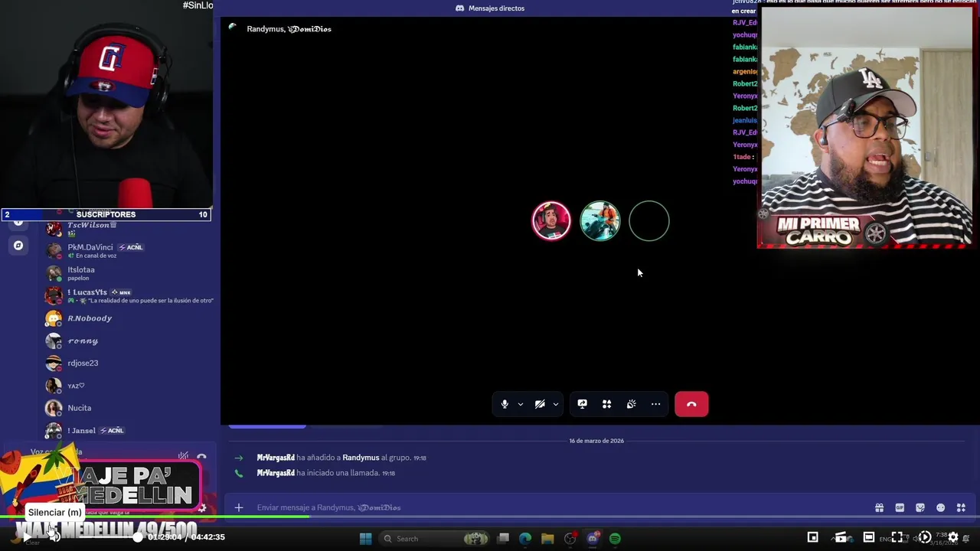Open camera options chevron

pos(555,404)
